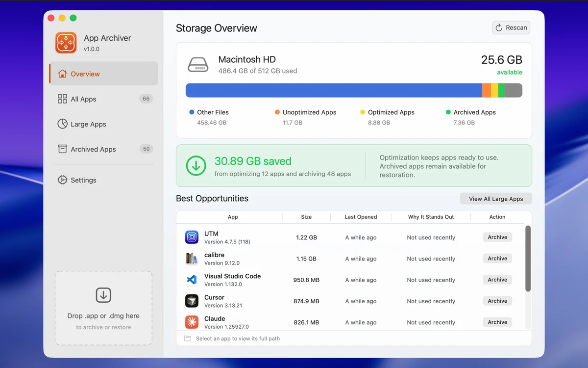588x368 pixels.
Task: Click the Drop .app or .dmg drop zone
Action: point(103,308)
